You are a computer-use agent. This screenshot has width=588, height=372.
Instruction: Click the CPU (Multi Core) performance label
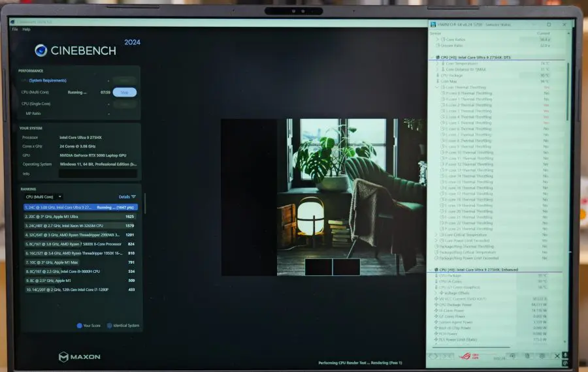point(35,92)
